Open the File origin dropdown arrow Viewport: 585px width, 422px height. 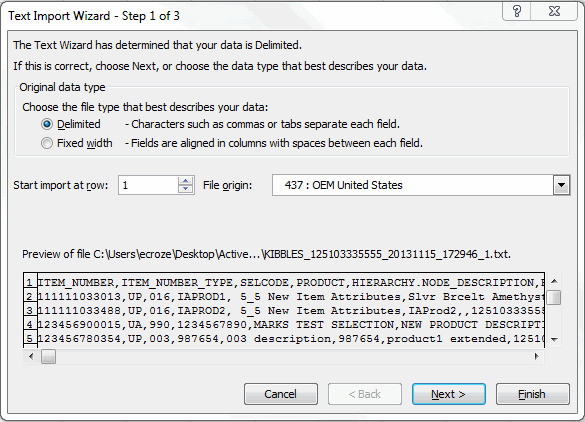(561, 185)
